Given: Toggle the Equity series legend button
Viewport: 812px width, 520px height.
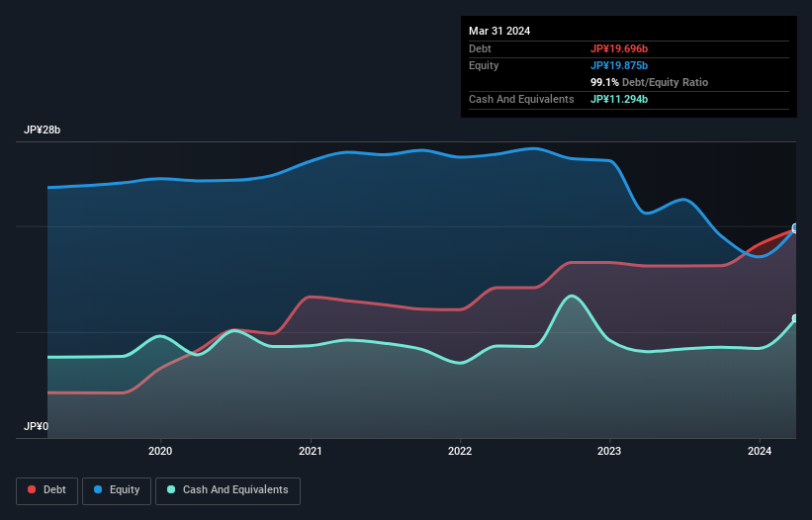Looking at the screenshot, I should click(117, 490).
